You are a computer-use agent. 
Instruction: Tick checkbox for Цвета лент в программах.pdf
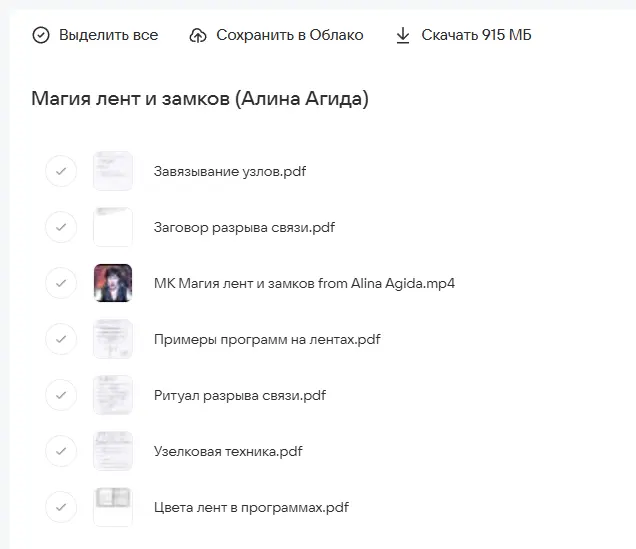61,507
